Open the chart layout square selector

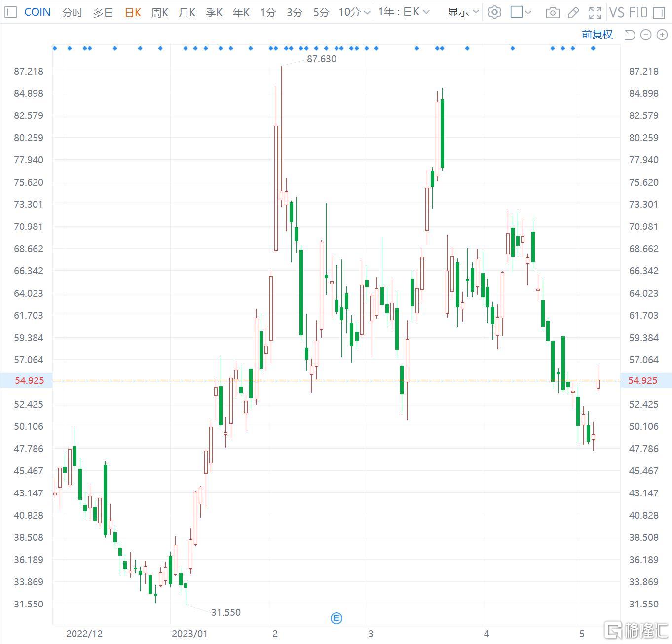pos(517,12)
